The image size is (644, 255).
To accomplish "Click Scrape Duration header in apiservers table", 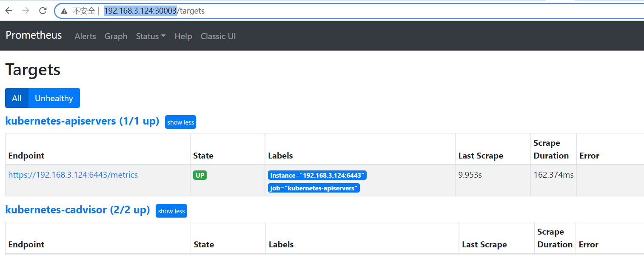I will (551, 149).
